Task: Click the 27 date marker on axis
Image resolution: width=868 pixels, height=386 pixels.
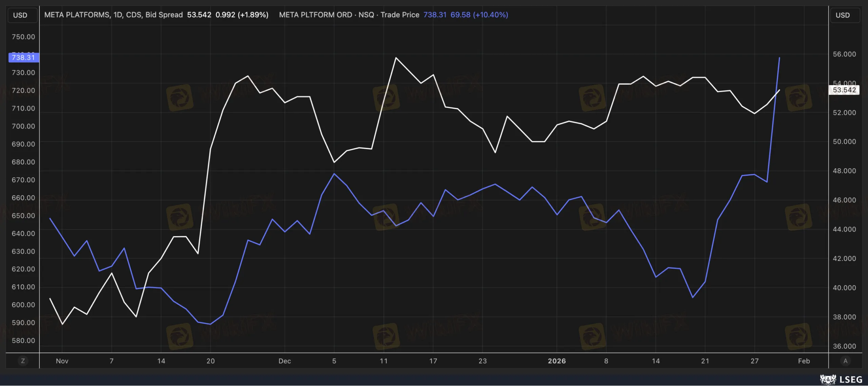Action: (754, 361)
